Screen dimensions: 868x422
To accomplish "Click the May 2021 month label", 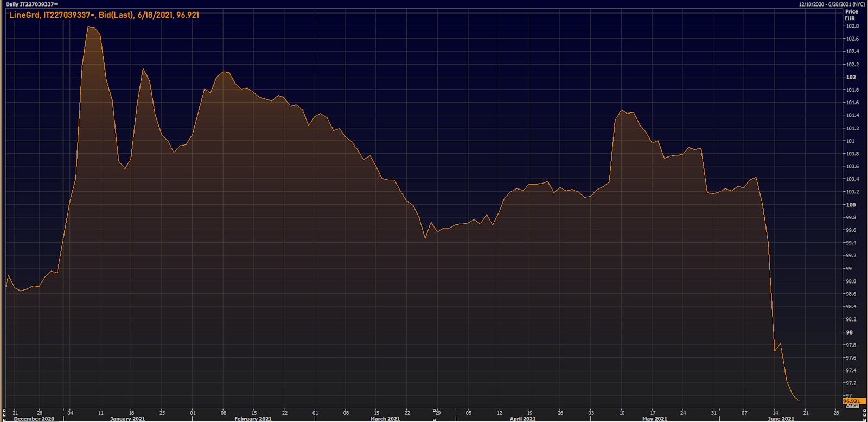I will click(x=655, y=419).
